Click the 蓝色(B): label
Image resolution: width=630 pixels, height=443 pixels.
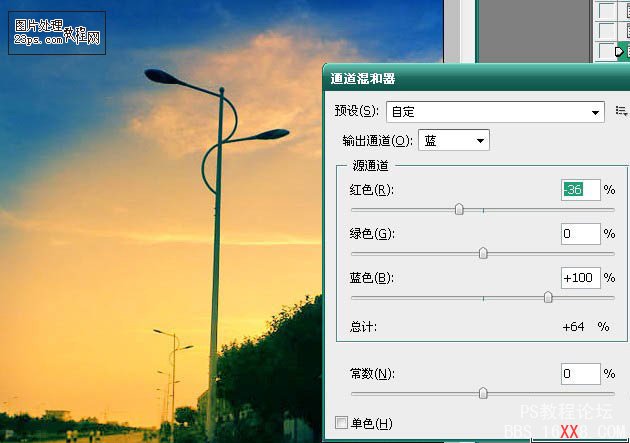point(372,278)
